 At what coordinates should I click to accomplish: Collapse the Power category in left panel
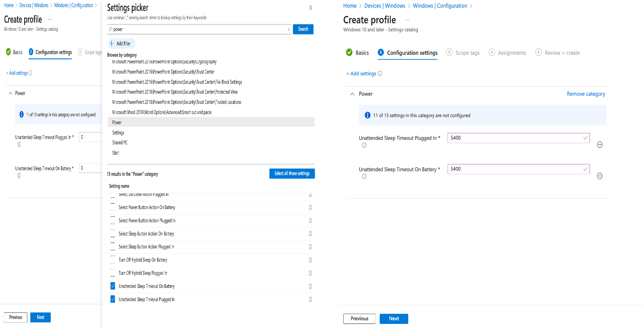[x=11, y=93]
